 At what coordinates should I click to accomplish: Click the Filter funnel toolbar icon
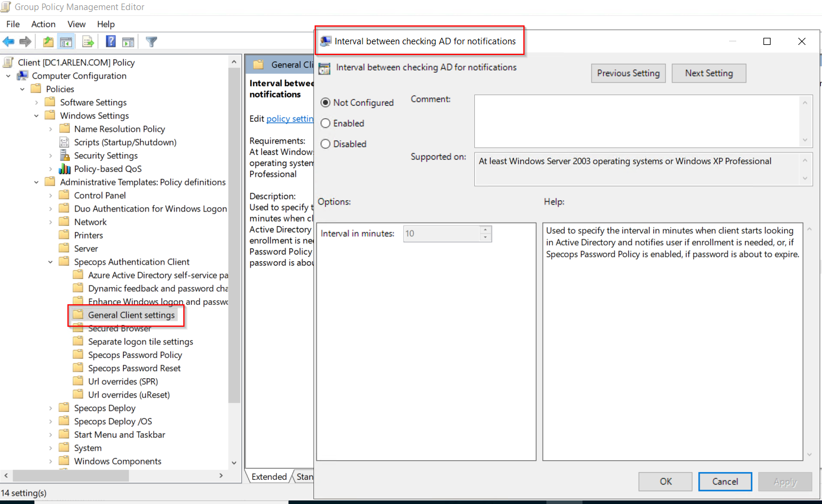(x=151, y=42)
